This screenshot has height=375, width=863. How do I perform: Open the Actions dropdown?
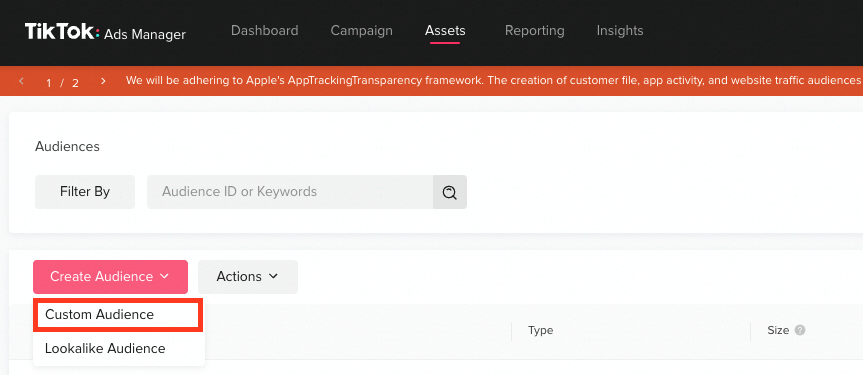click(x=248, y=276)
